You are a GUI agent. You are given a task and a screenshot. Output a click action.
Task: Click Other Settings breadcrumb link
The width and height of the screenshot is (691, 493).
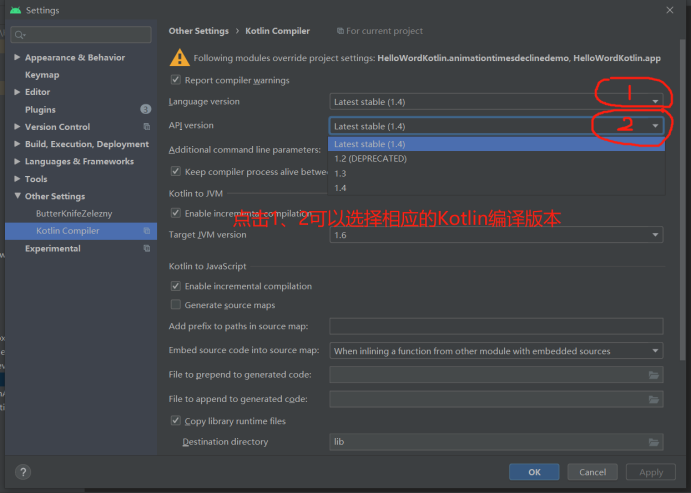coord(199,31)
